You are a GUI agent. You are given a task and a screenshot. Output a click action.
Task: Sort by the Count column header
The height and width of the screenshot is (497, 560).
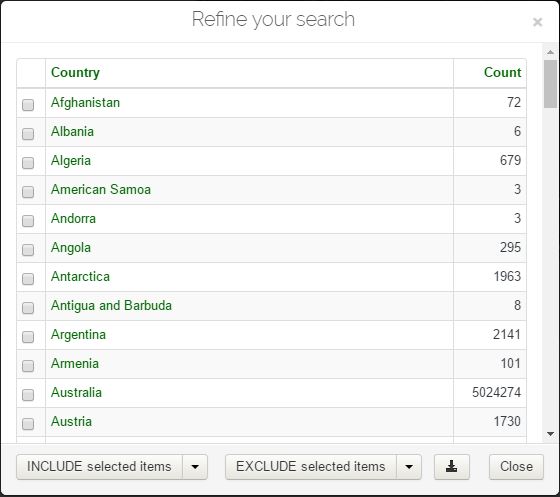pyautogui.click(x=502, y=72)
